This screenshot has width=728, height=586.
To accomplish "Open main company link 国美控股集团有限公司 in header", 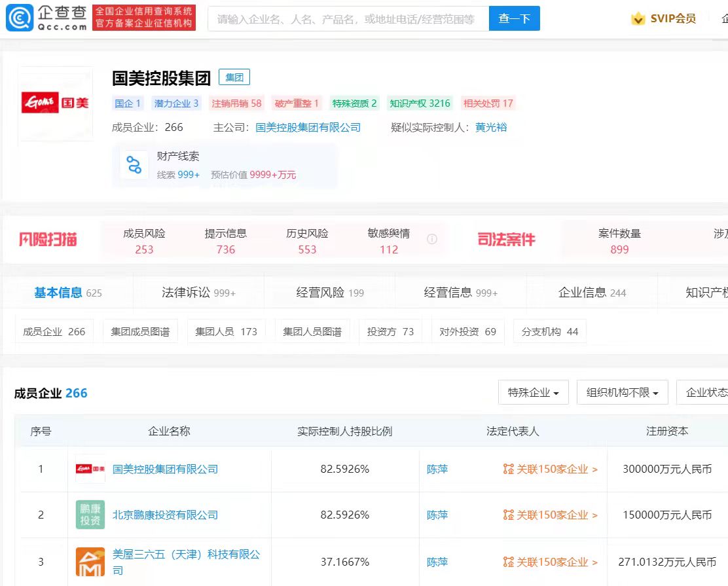I will (308, 127).
